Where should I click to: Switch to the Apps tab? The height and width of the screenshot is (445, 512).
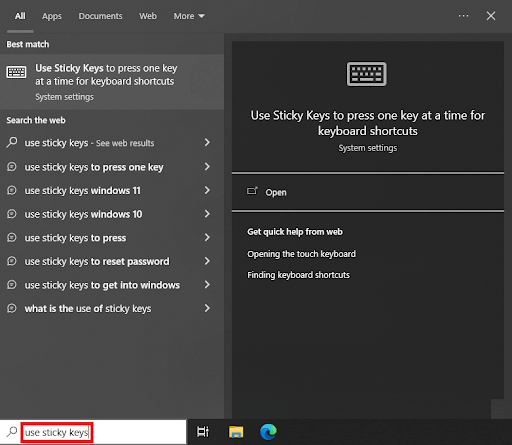[52, 16]
